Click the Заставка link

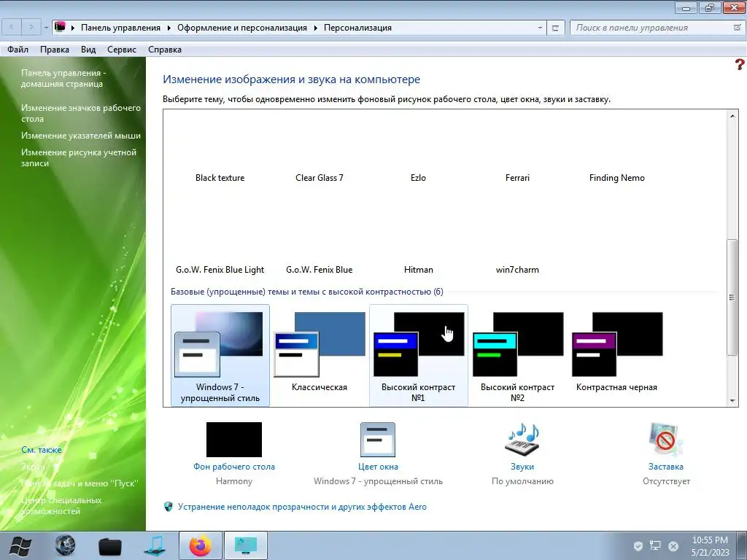[665, 467]
